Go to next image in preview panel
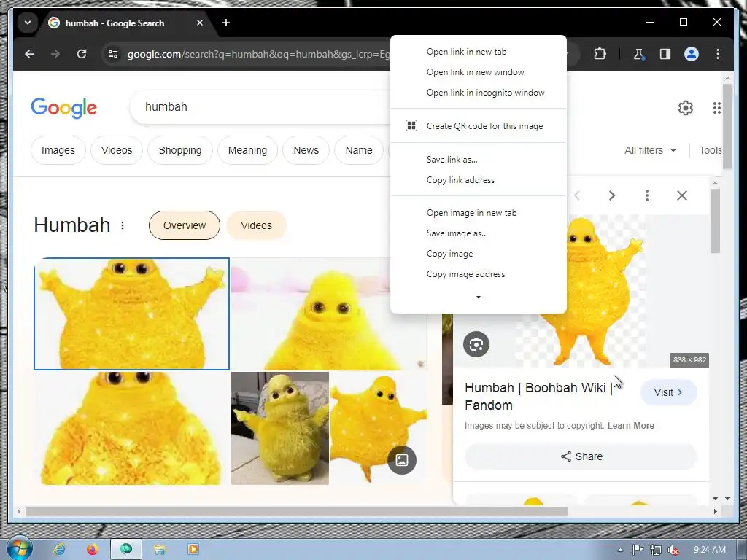The width and height of the screenshot is (747, 560). [x=612, y=195]
